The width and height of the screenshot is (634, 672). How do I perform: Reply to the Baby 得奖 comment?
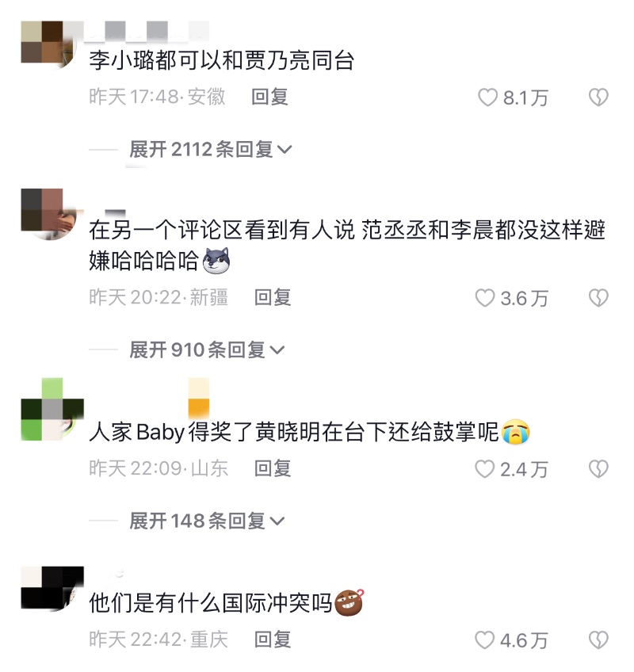pos(272,468)
